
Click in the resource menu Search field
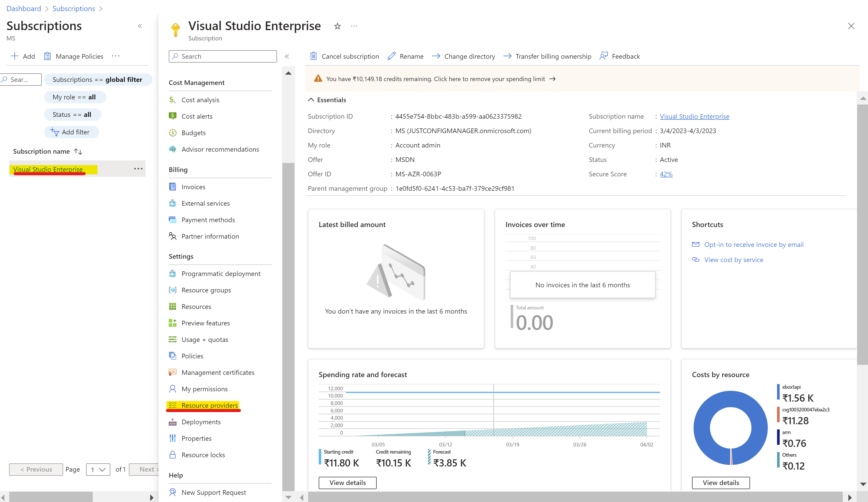[223, 56]
